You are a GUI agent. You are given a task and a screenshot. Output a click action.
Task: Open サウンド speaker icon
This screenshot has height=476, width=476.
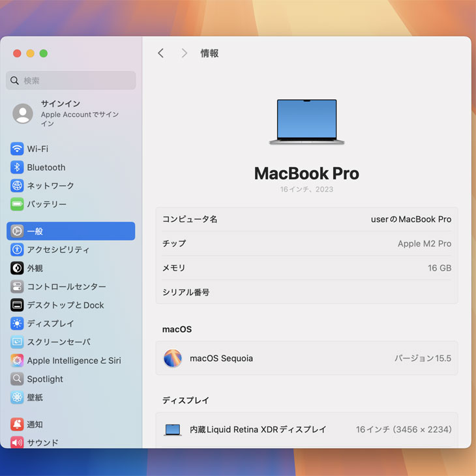pos(17,442)
